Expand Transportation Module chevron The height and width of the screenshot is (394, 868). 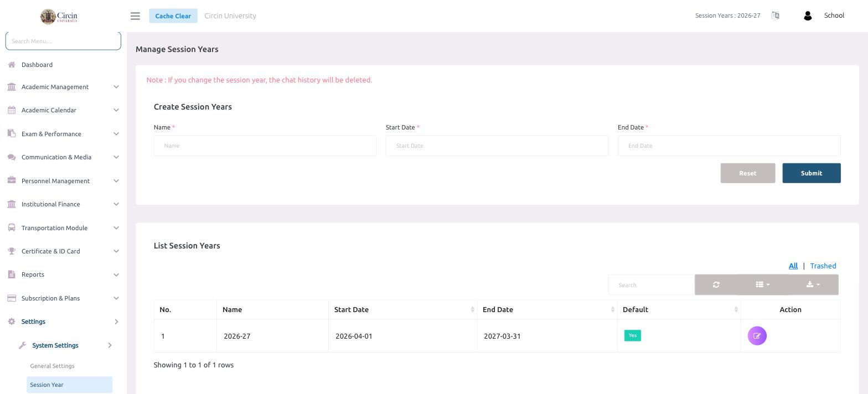coord(116,228)
